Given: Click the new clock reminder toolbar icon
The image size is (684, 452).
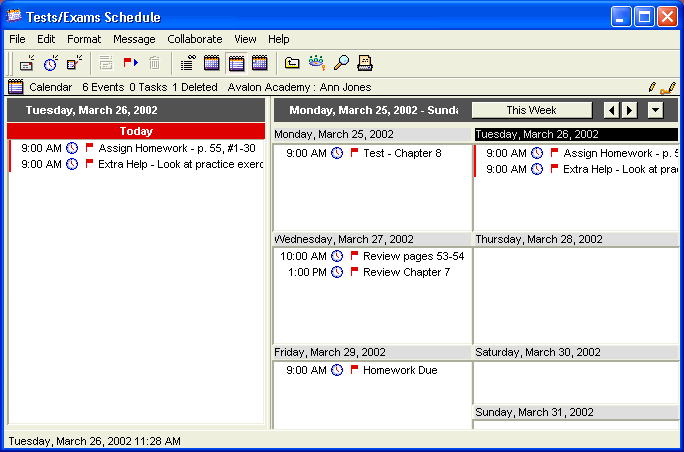Looking at the screenshot, I should tap(50, 63).
